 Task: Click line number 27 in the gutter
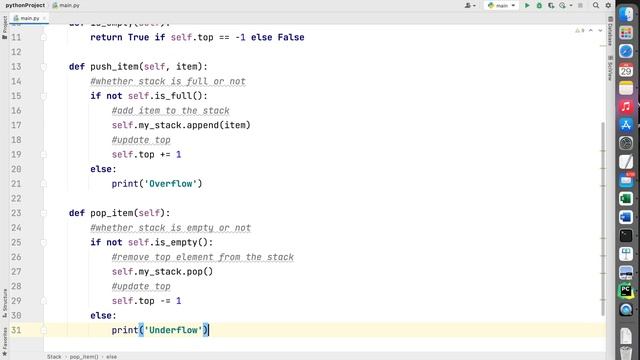[x=16, y=272]
